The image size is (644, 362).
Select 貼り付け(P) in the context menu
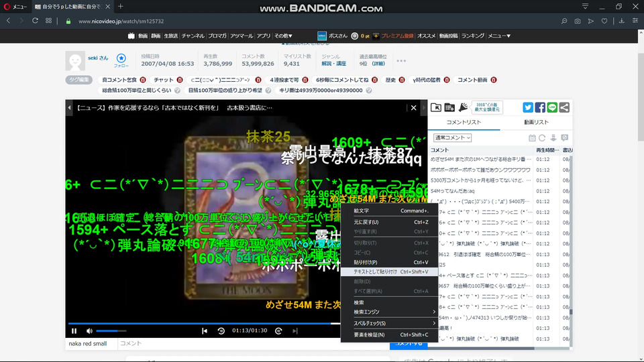coord(390,262)
